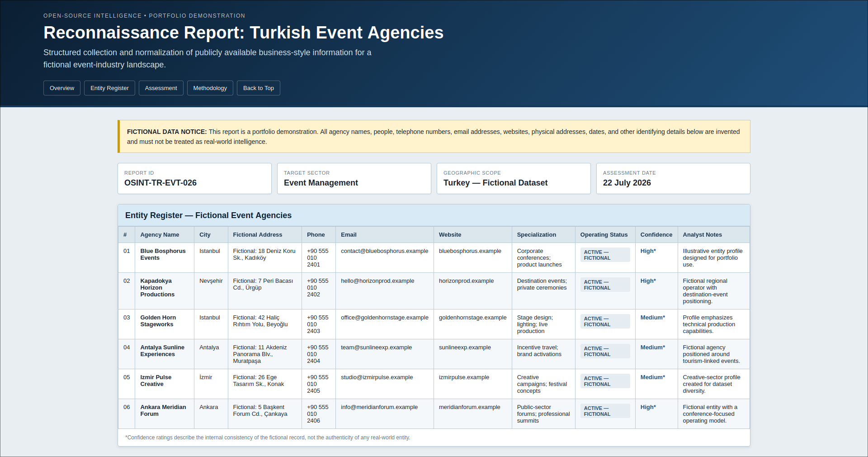
Task: Select Kapadokya Horizon Productions agency name
Action: click(157, 288)
